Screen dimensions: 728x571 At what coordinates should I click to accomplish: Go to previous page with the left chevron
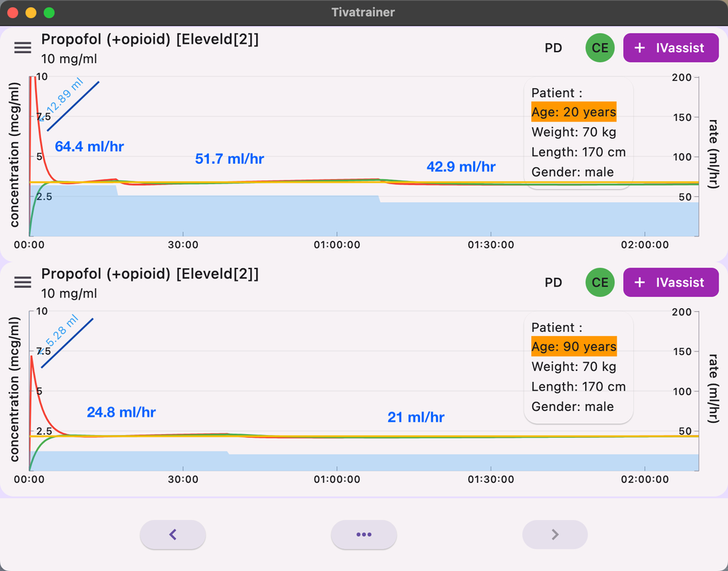click(173, 535)
